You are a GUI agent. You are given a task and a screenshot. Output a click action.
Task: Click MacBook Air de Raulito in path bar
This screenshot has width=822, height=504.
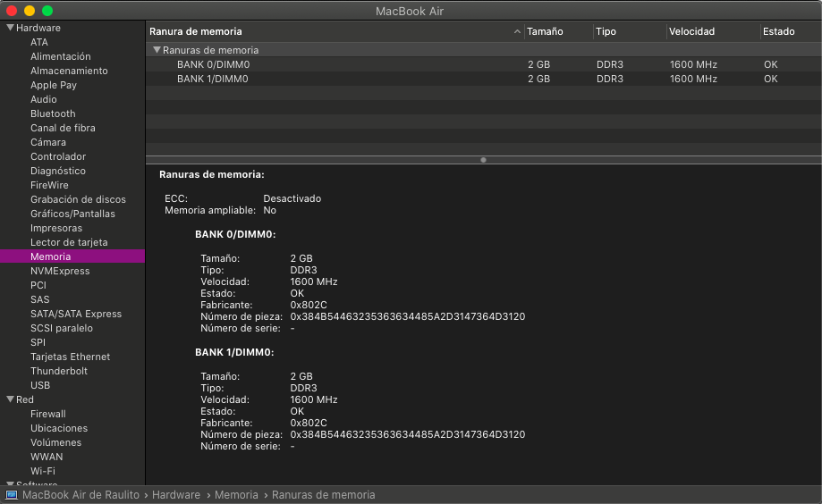click(81, 494)
